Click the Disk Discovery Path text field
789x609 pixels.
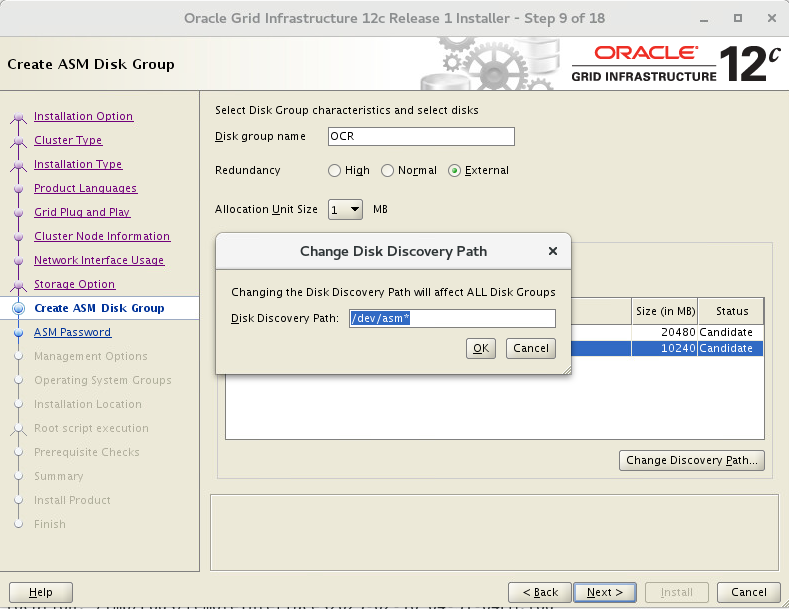click(452, 319)
